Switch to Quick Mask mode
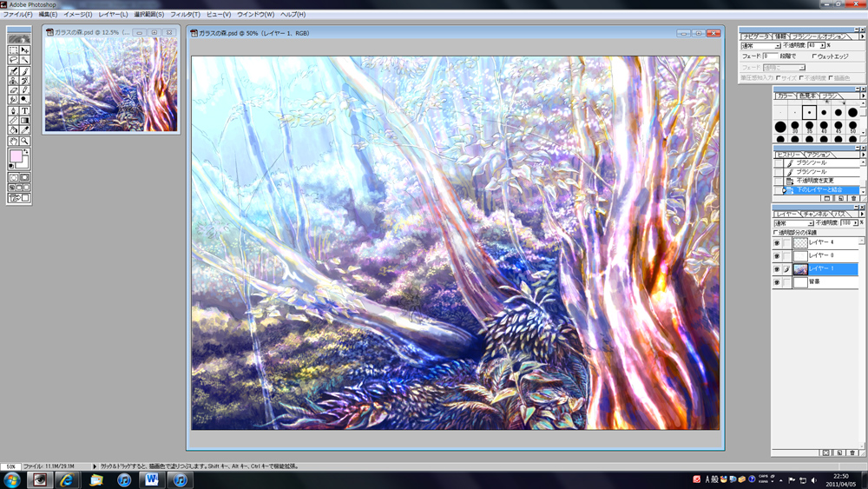This screenshot has width=868, height=489. coord(25,177)
